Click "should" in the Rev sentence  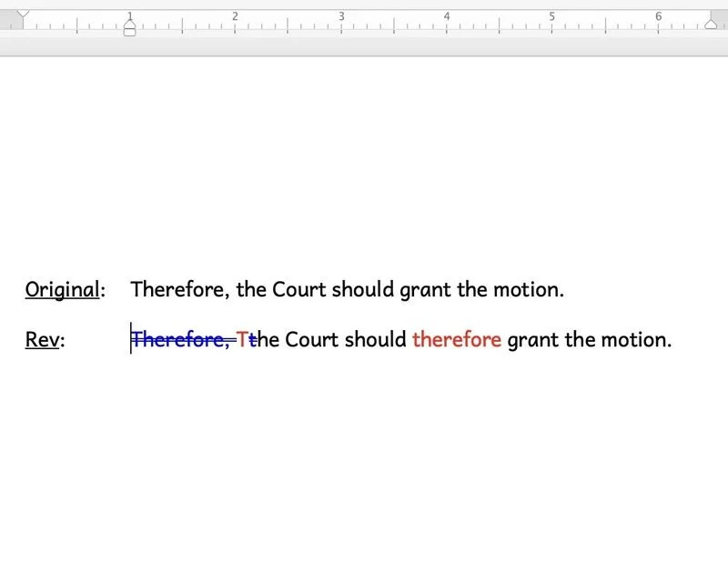[375, 339]
